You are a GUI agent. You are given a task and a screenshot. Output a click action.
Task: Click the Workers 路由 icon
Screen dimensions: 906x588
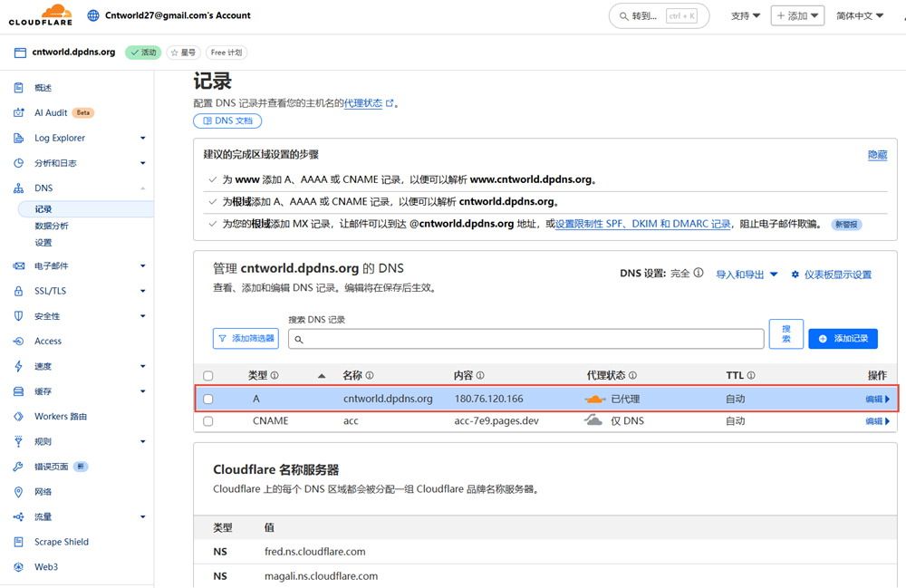pos(18,417)
